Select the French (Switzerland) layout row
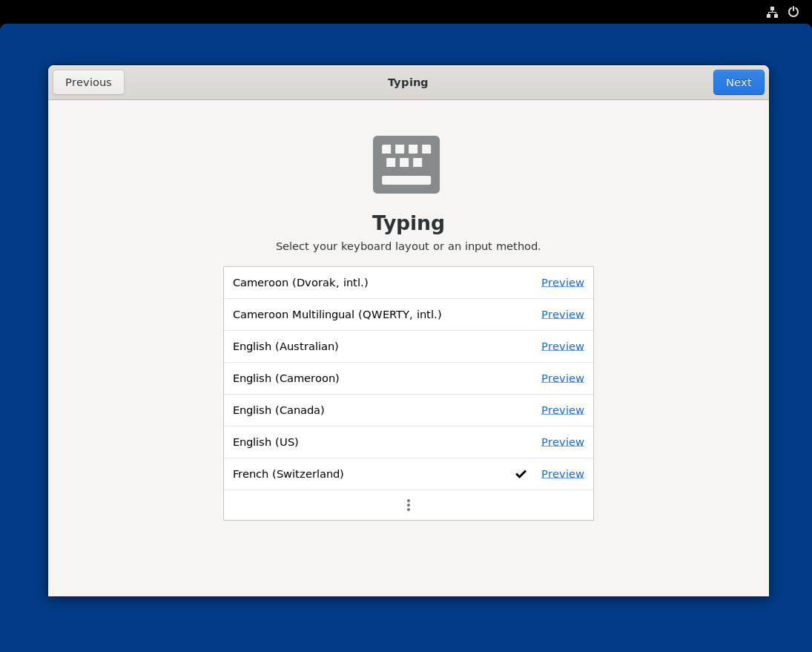The width and height of the screenshot is (812, 652). (x=288, y=474)
